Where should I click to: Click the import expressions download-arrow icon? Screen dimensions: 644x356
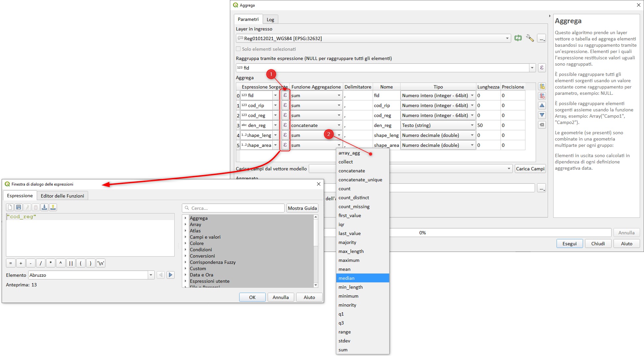44,208
